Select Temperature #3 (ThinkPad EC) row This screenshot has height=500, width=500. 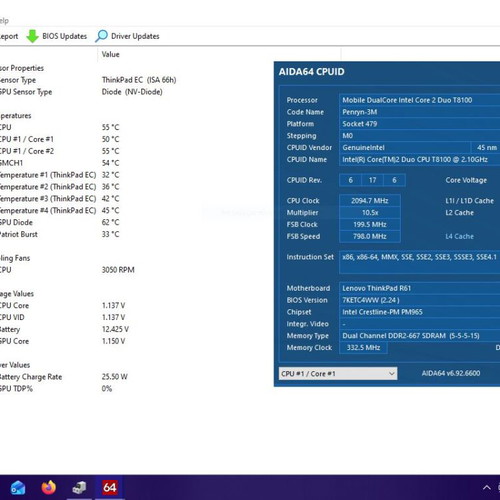[60, 199]
